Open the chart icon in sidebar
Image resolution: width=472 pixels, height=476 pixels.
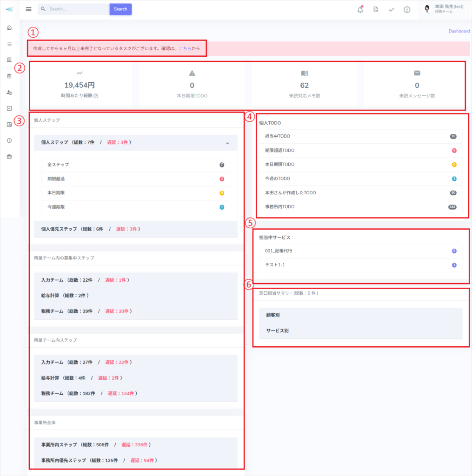9,125
